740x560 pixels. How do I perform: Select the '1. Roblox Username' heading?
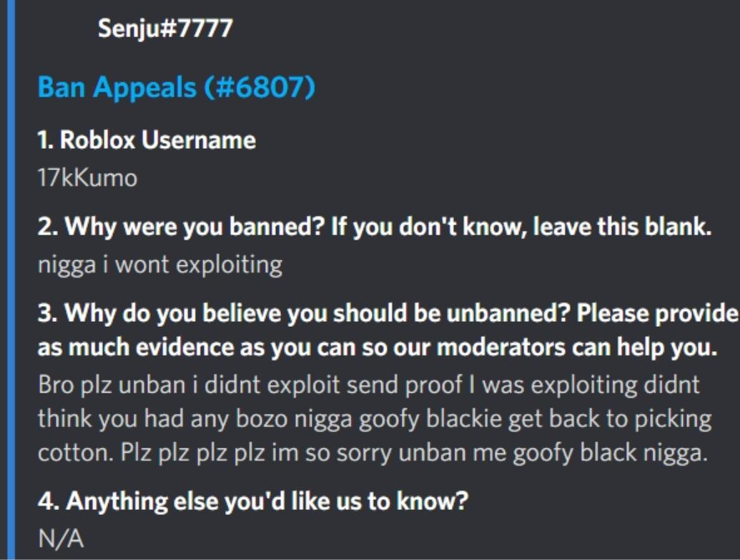click(146, 140)
